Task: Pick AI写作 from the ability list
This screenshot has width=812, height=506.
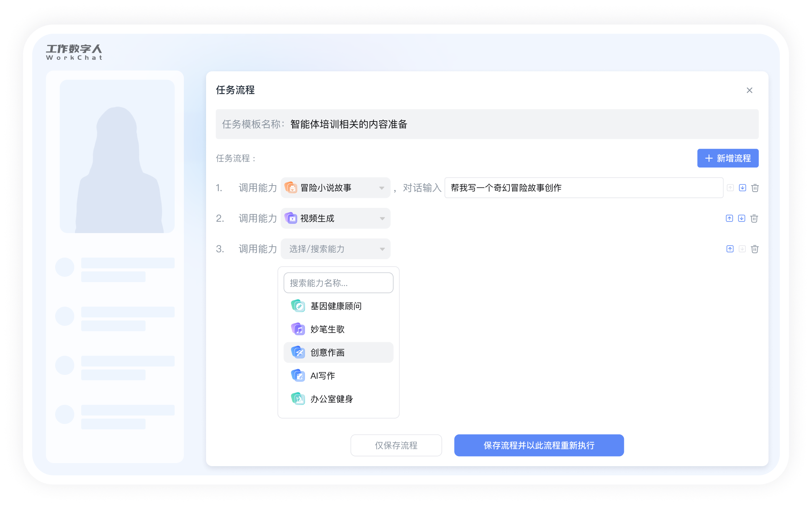Action: pos(323,376)
